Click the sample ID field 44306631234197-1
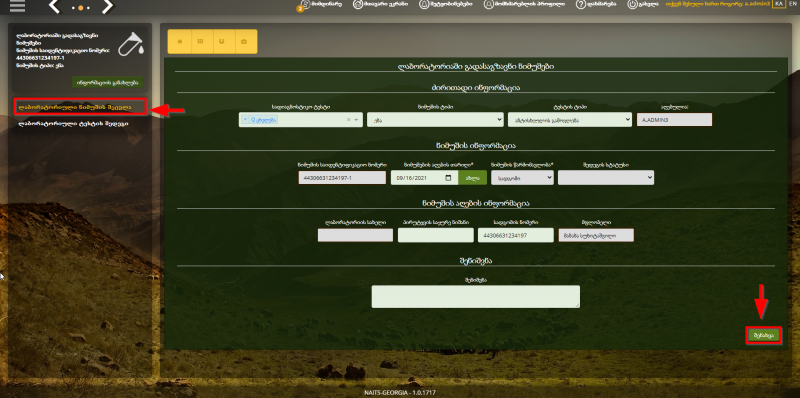This screenshot has width=800, height=398. point(342,178)
